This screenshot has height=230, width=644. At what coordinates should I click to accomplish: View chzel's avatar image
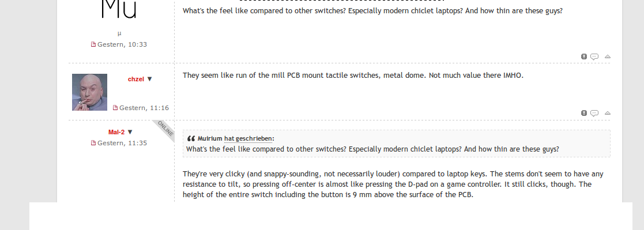89,92
